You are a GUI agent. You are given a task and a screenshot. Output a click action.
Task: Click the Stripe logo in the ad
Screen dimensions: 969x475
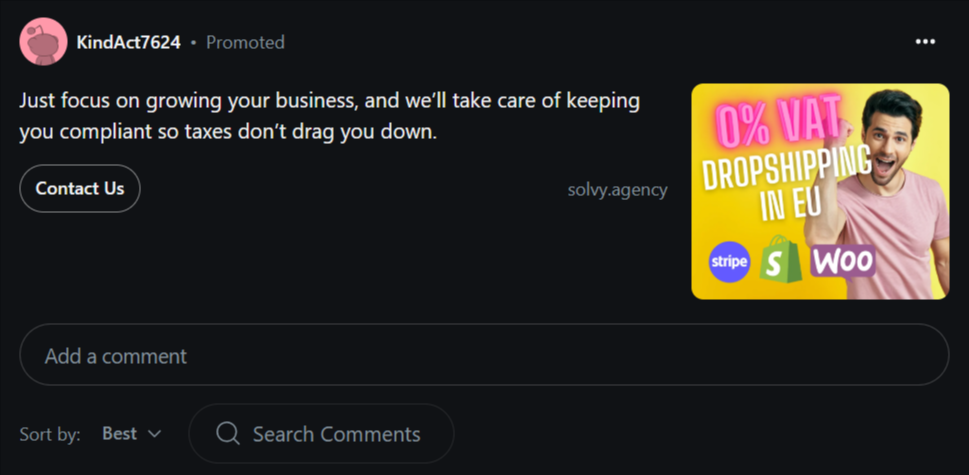pos(729,262)
